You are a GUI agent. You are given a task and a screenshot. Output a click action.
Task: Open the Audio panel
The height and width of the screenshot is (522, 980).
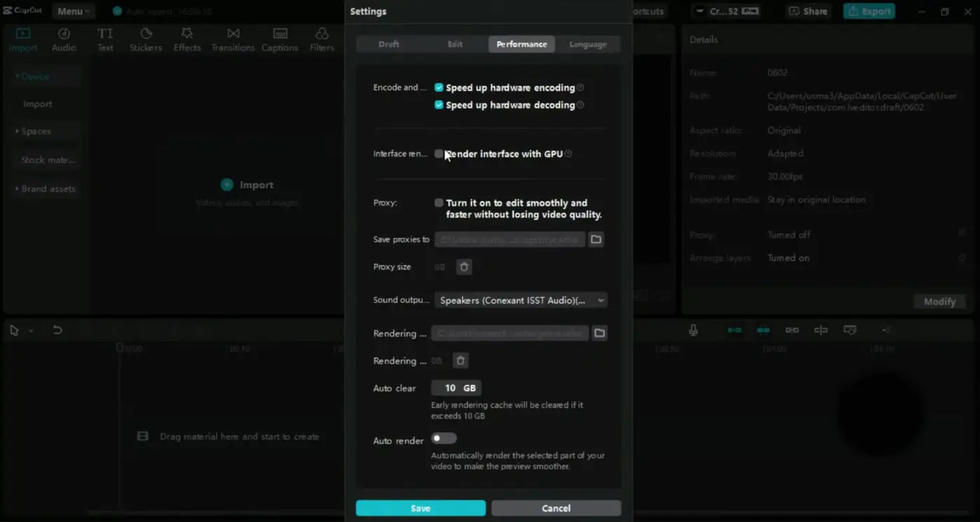click(64, 38)
